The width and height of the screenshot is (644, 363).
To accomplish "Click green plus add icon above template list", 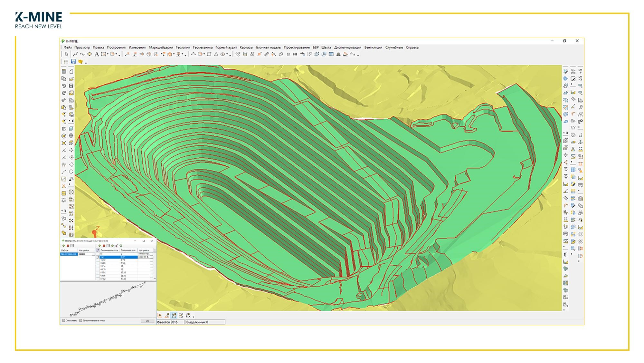I will pyautogui.click(x=63, y=246).
